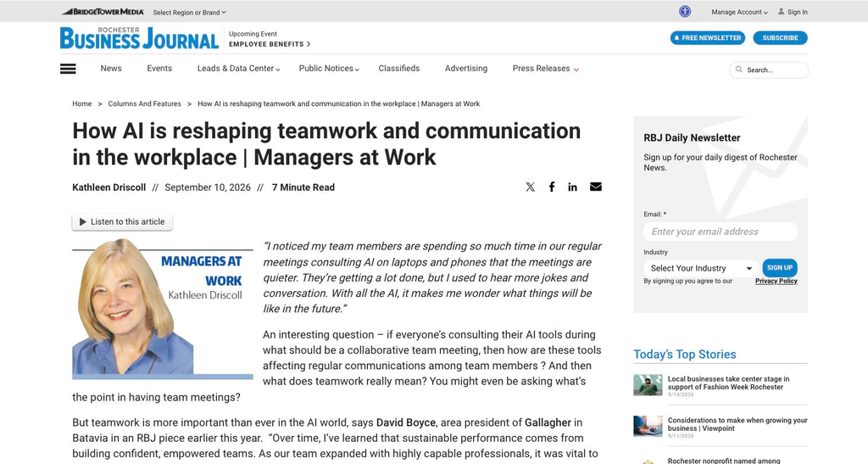
Task: Click the search magnifier icon
Action: pyautogui.click(x=739, y=70)
